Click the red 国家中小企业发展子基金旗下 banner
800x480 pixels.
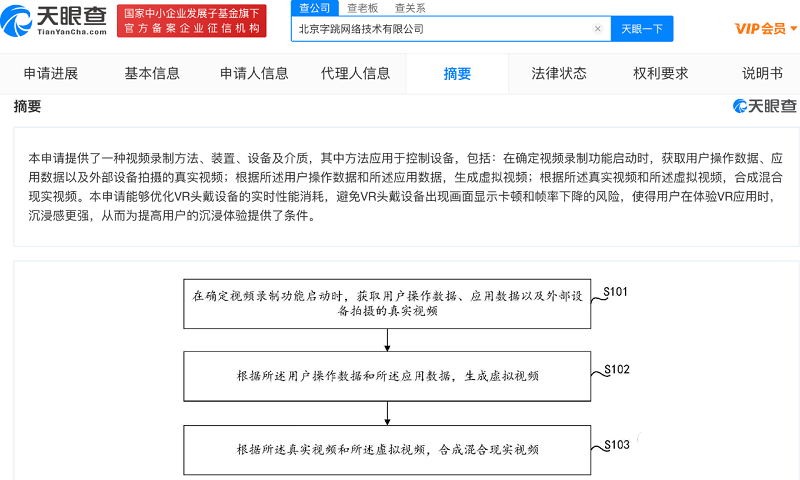(191, 21)
